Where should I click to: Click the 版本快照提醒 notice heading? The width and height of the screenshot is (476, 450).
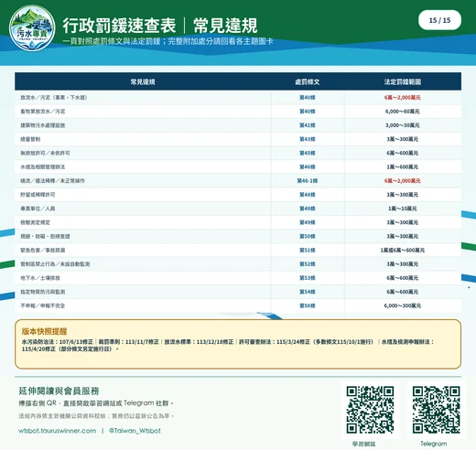44,331
